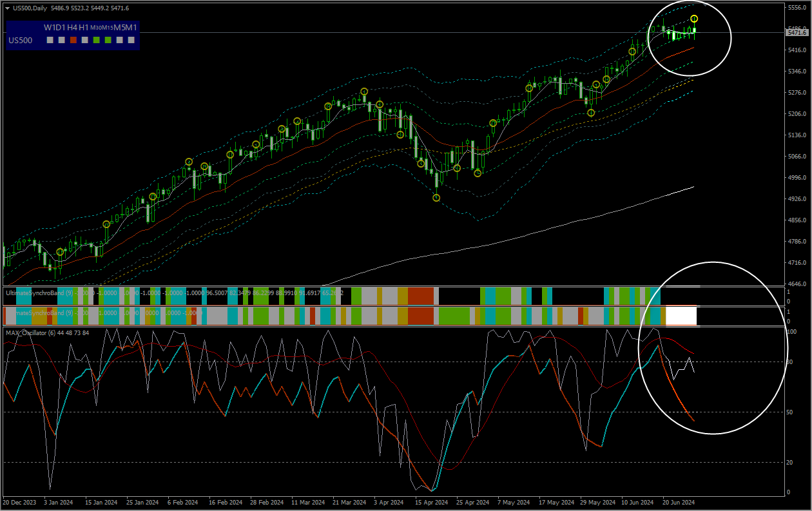812x511 pixels.
Task: Click the H4 timeframe label in the panel
Action: [72, 28]
